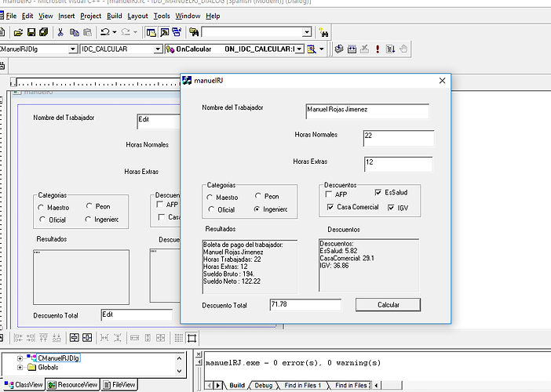Uncheck the EsSalud checkbox
This screenshot has width=551, height=392.
(x=378, y=192)
